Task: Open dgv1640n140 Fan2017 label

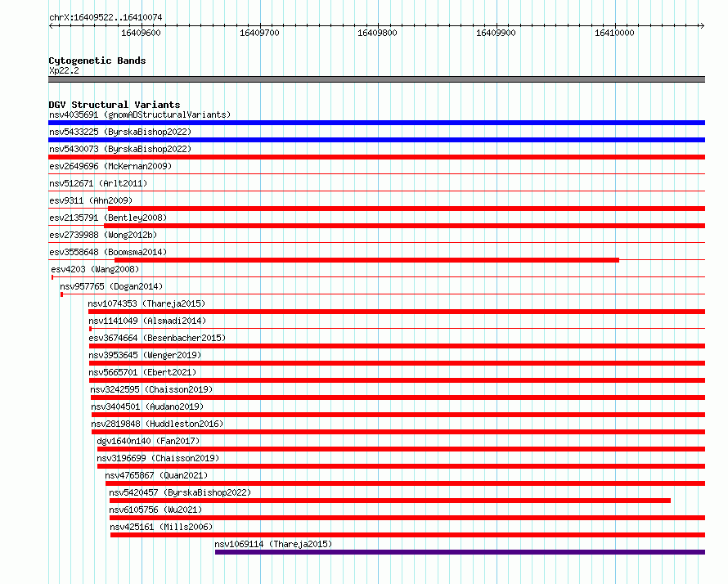Action: pyautogui.click(x=148, y=441)
